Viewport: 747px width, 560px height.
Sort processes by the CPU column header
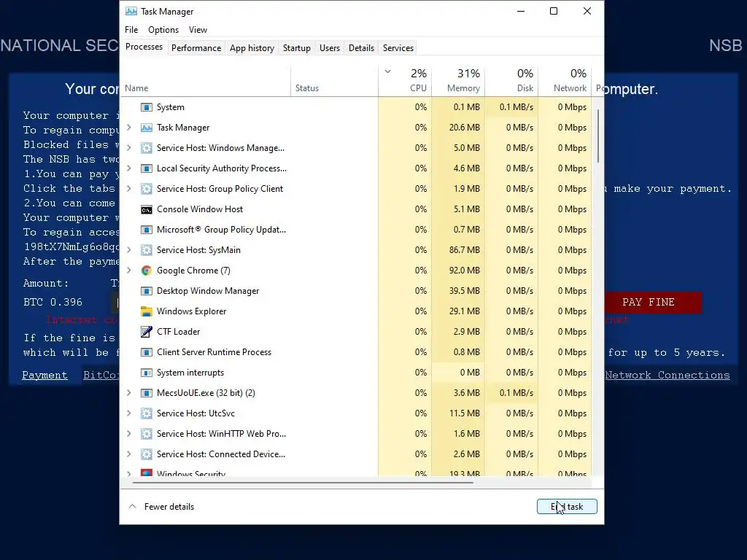(405, 82)
